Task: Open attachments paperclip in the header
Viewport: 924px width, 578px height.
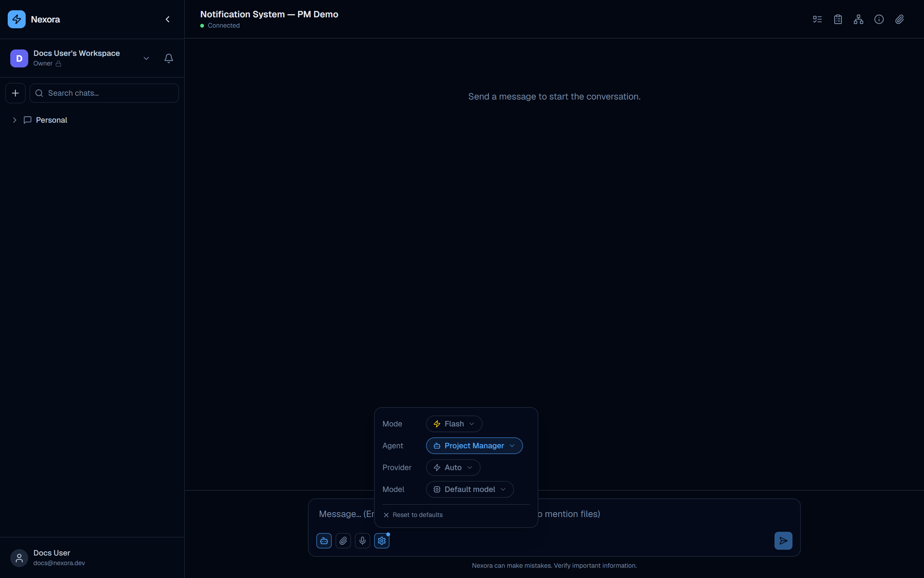Action: point(900,19)
